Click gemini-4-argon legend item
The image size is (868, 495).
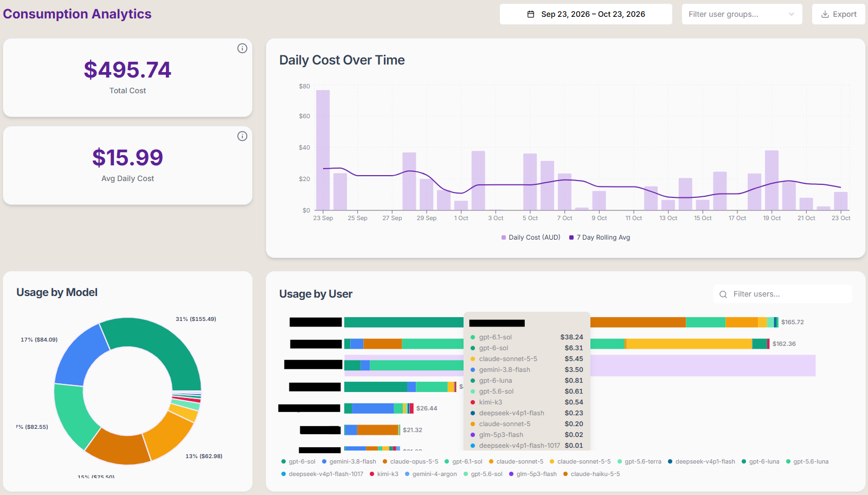[431, 474]
